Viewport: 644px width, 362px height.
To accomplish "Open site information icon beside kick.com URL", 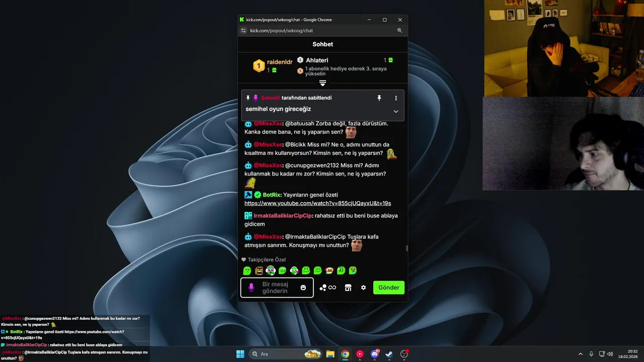I will pyautogui.click(x=244, y=31).
